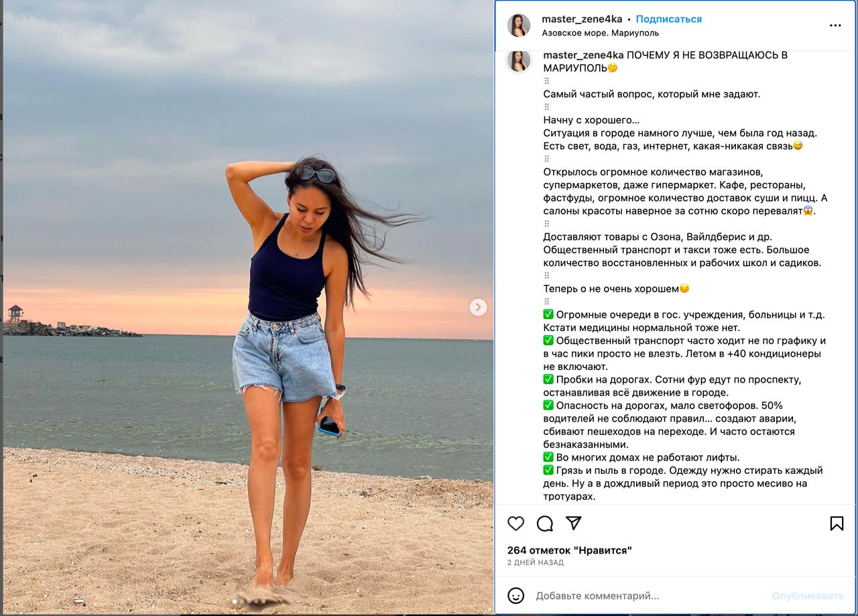
Task: Submit comment with Опубликовать button
Action: [x=808, y=595]
